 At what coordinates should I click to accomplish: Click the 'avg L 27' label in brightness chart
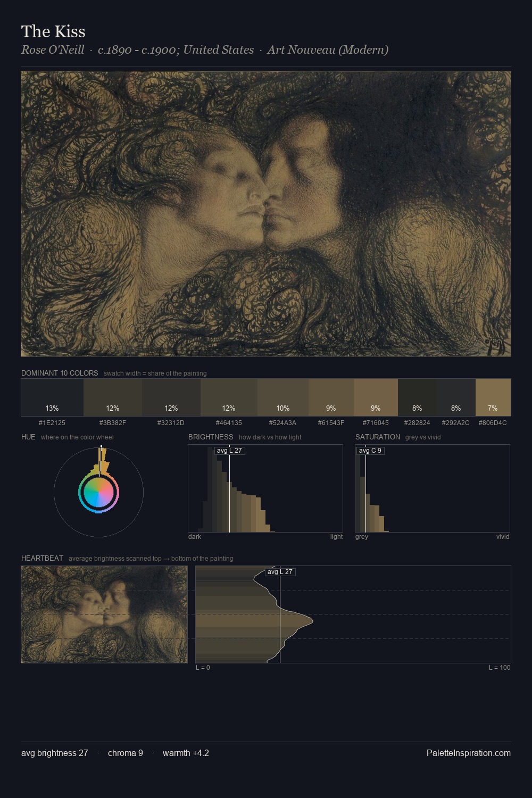(229, 451)
